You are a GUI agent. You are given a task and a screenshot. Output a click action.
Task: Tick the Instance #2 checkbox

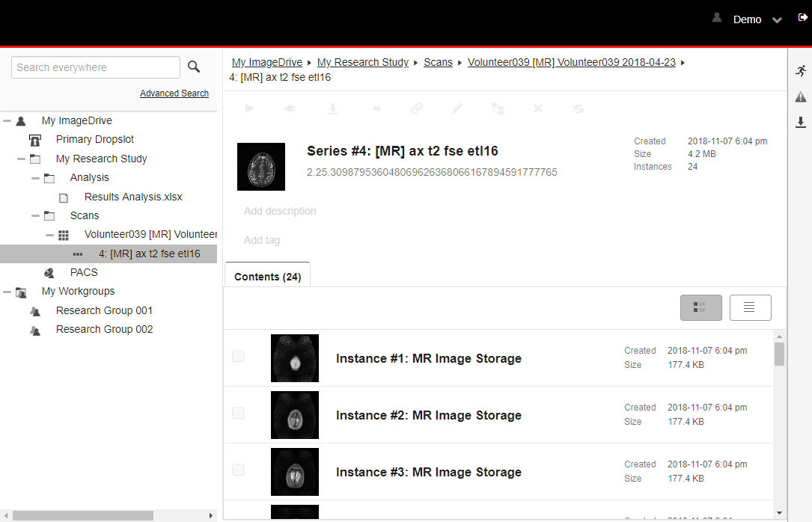238,414
